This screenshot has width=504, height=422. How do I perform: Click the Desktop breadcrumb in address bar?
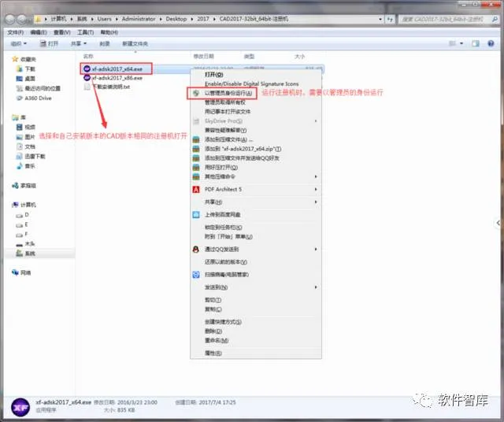pos(176,19)
